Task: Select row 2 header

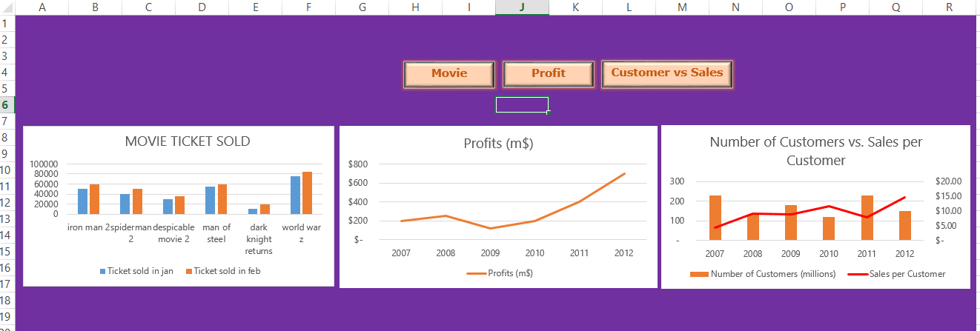Action: coord(7,40)
